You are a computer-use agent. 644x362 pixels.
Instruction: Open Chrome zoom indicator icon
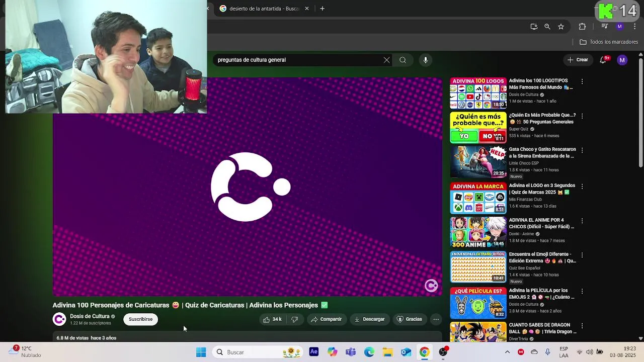[x=547, y=27]
